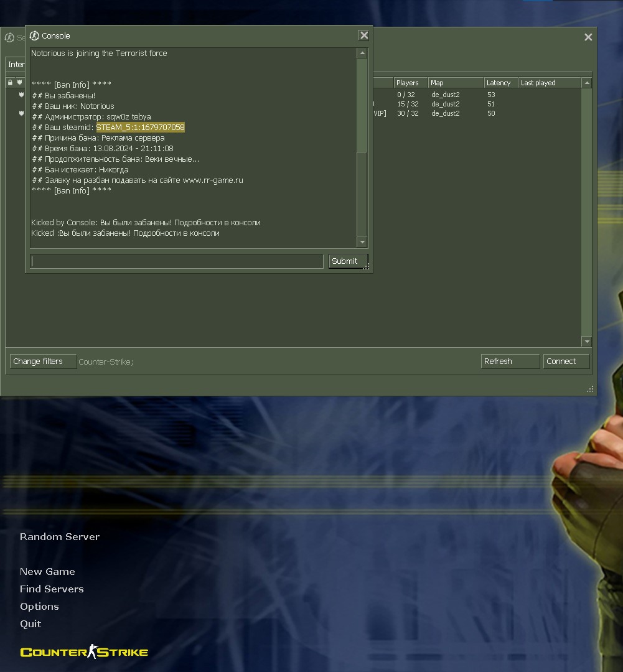Sort by password lock icon column

11,82
